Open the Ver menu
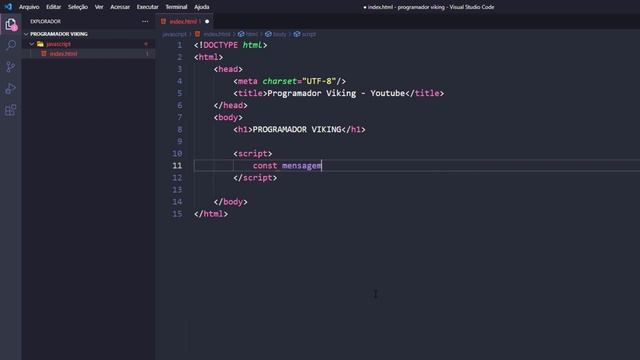 click(x=99, y=7)
